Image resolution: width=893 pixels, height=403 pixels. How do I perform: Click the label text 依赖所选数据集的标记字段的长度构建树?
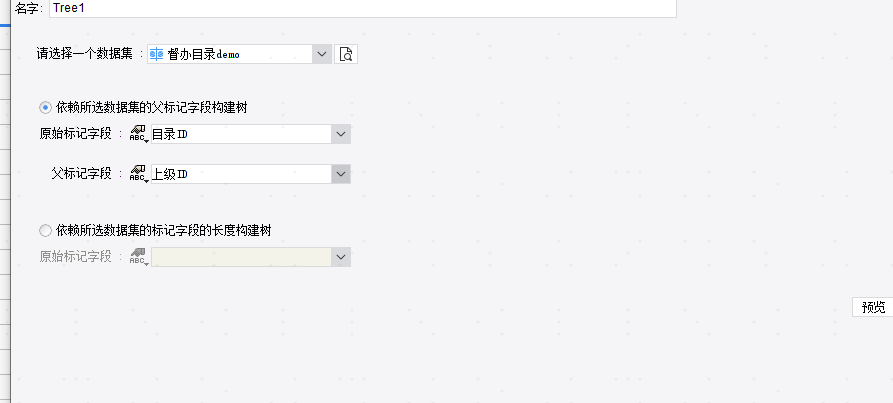click(x=163, y=231)
